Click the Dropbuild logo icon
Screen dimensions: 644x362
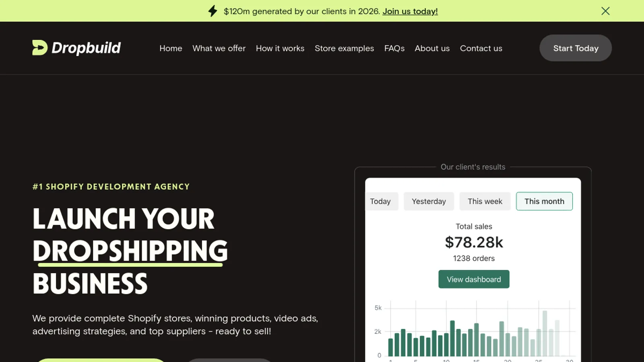(x=40, y=47)
